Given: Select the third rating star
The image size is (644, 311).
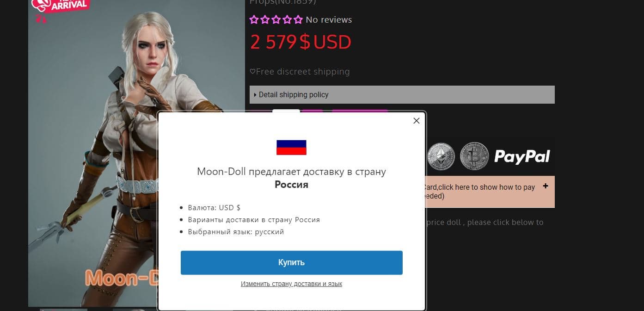Looking at the screenshot, I should click(x=276, y=19).
